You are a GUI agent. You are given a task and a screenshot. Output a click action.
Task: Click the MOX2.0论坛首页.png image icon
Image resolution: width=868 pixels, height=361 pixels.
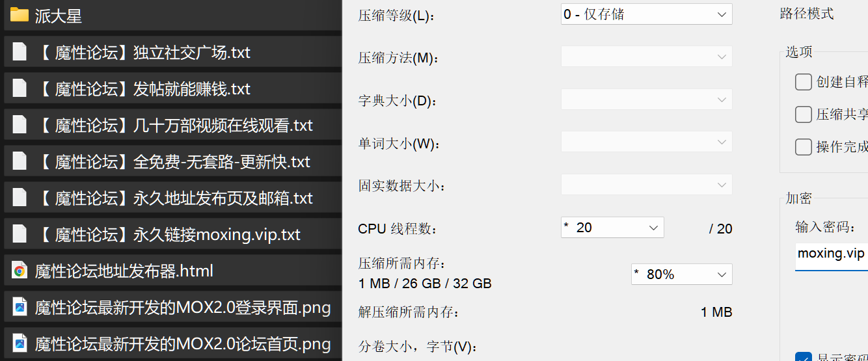pyautogui.click(x=20, y=343)
